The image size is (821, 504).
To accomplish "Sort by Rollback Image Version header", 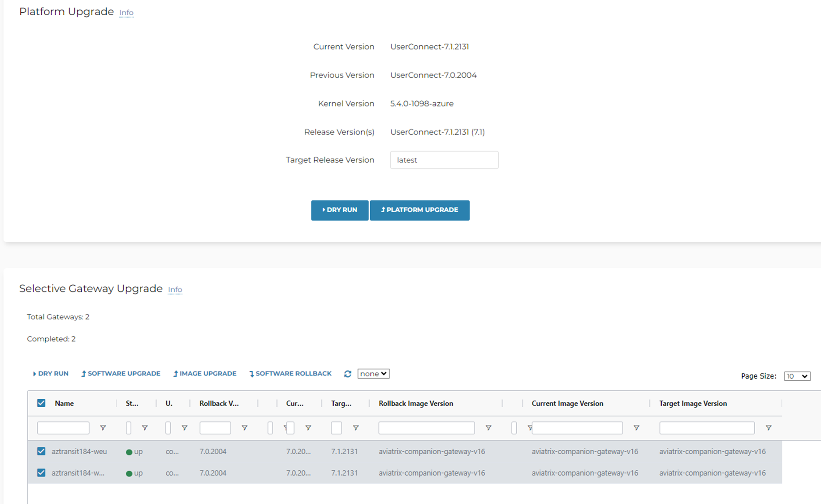I will coord(416,403).
